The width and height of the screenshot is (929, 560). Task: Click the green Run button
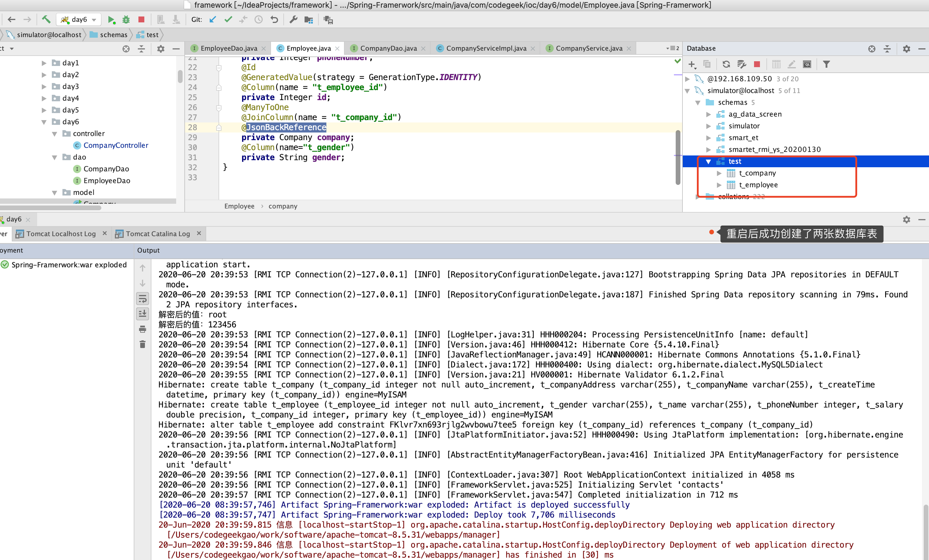tap(111, 20)
